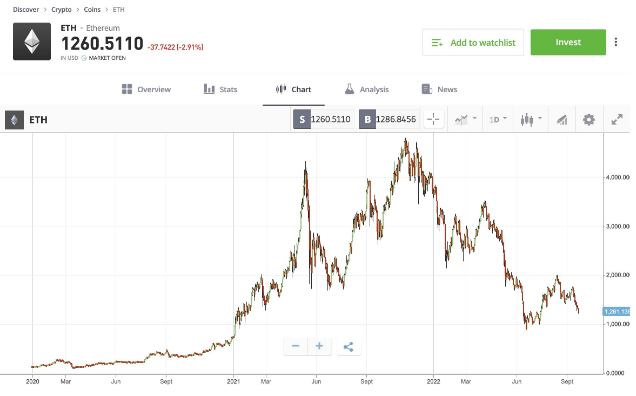Click the green Invest button
Image resolution: width=636 pixels, height=396 pixels.
coord(568,42)
